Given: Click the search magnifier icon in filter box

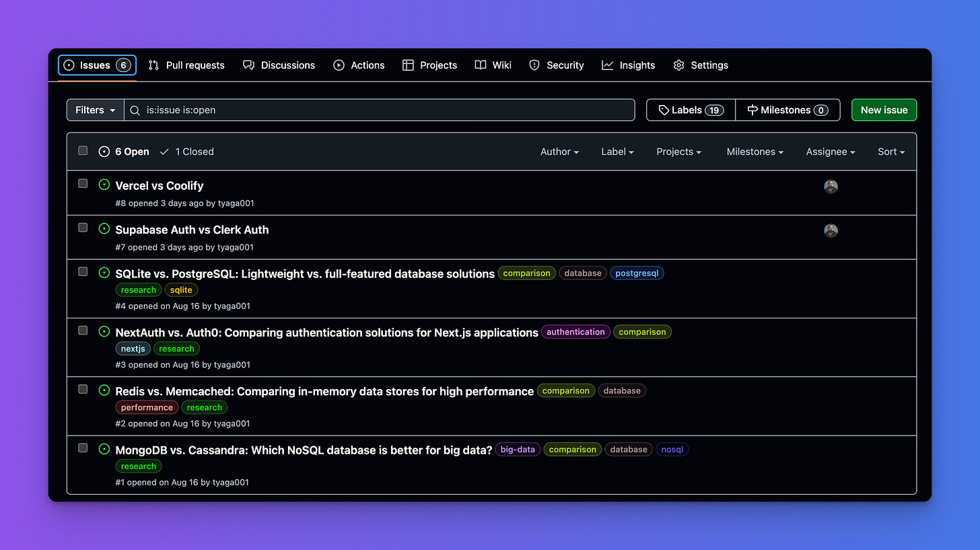Looking at the screenshot, I should [135, 110].
